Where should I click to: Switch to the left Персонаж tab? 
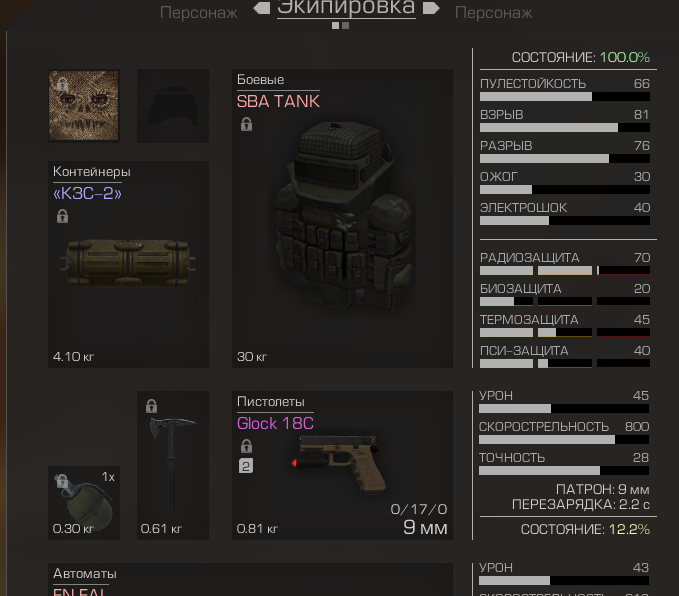[x=199, y=13]
